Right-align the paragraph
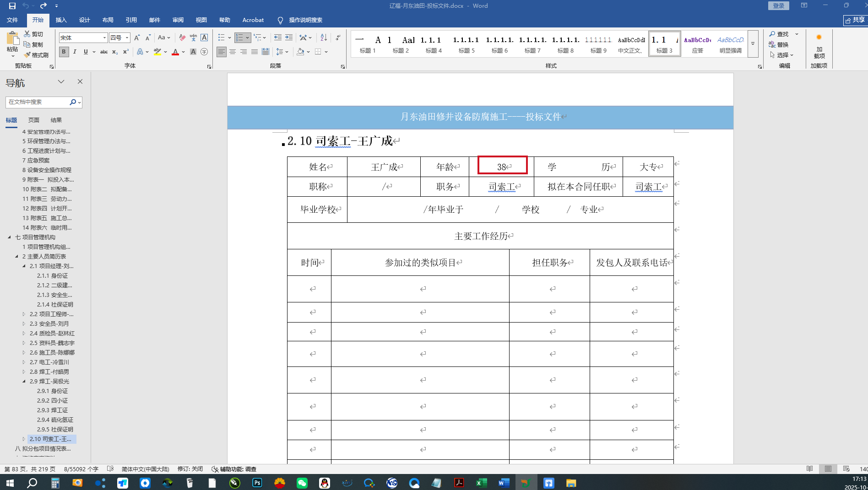 coord(244,52)
